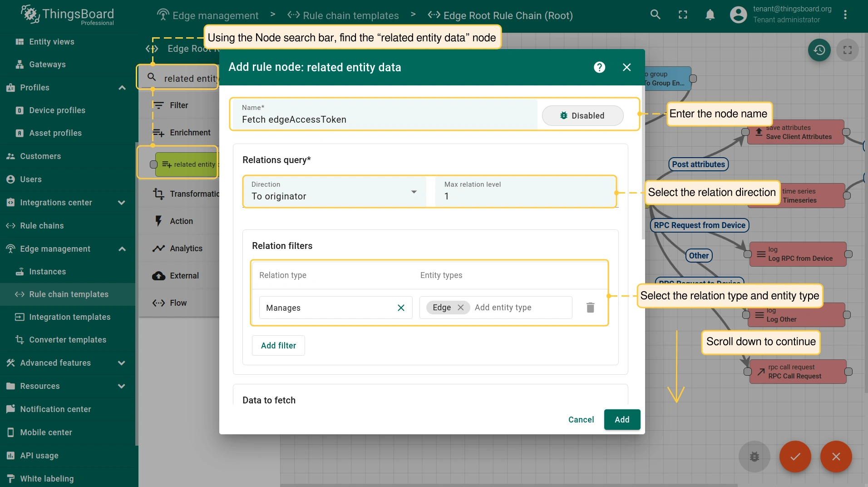Click the Add button to confirm node
Image resolution: width=868 pixels, height=487 pixels.
click(x=621, y=419)
